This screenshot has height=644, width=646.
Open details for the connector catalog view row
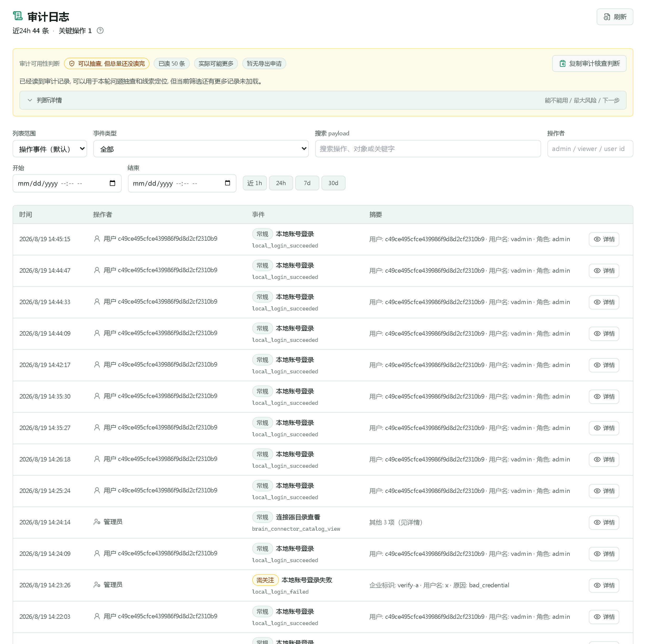pos(604,522)
